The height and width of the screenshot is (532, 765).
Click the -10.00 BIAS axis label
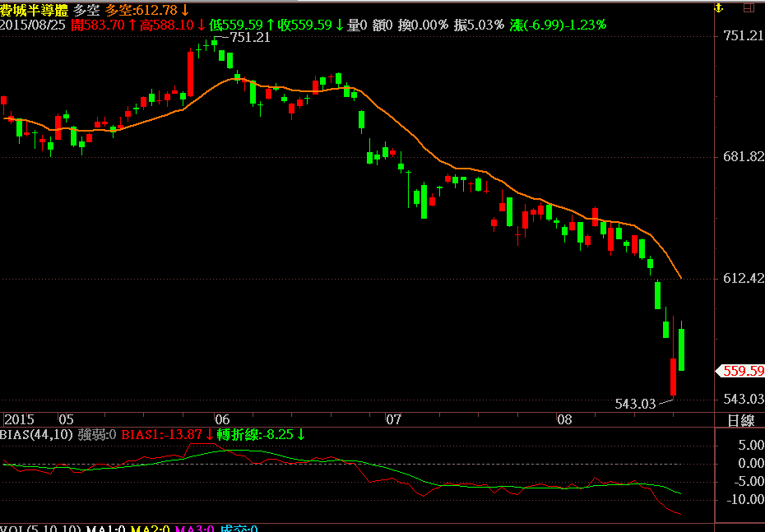click(744, 499)
